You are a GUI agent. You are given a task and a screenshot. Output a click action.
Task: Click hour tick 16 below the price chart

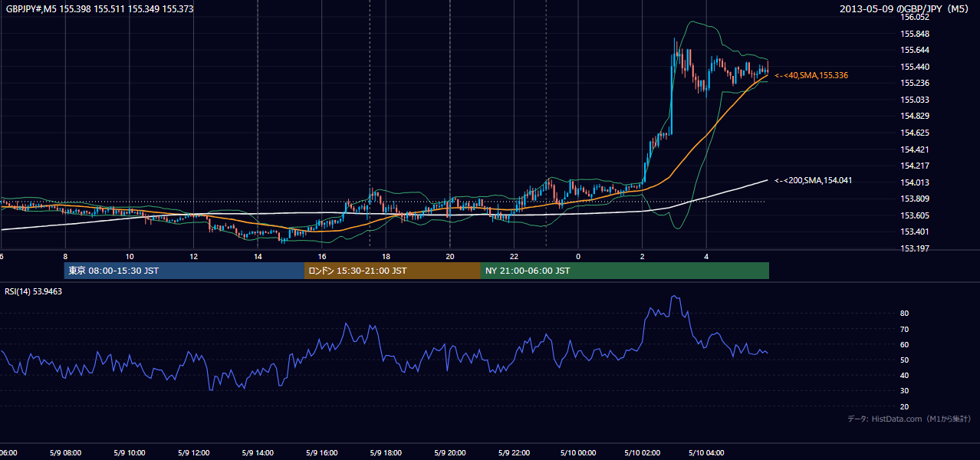(x=322, y=256)
